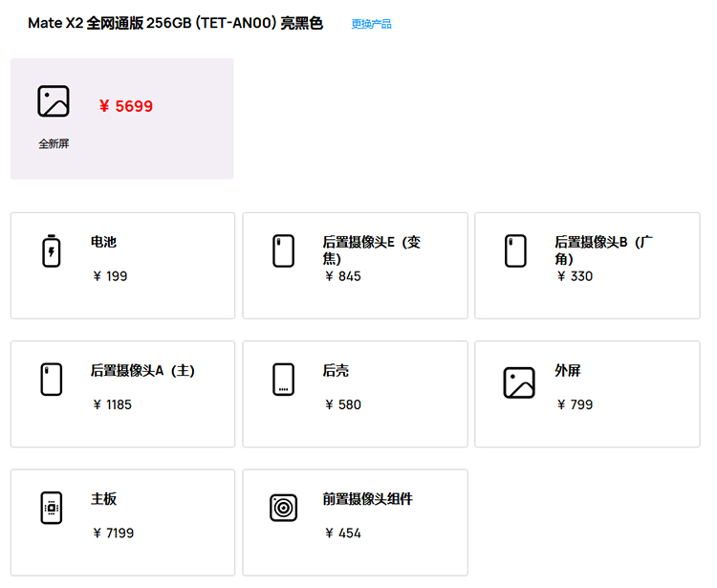Click the ¥ 199 battery price
Screen dimensions: 717x588
(x=110, y=276)
